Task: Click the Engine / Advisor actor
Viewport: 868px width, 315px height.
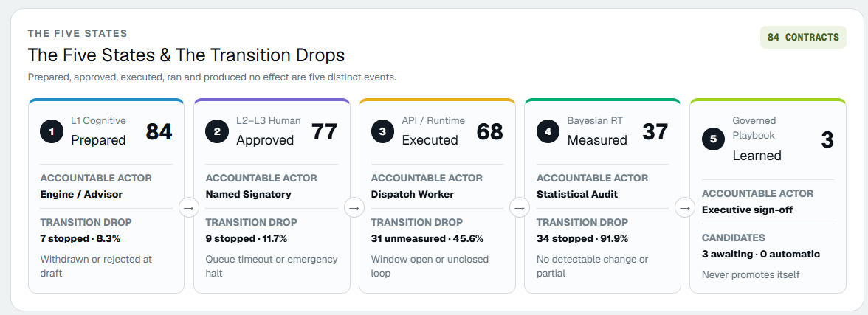Action: click(81, 194)
